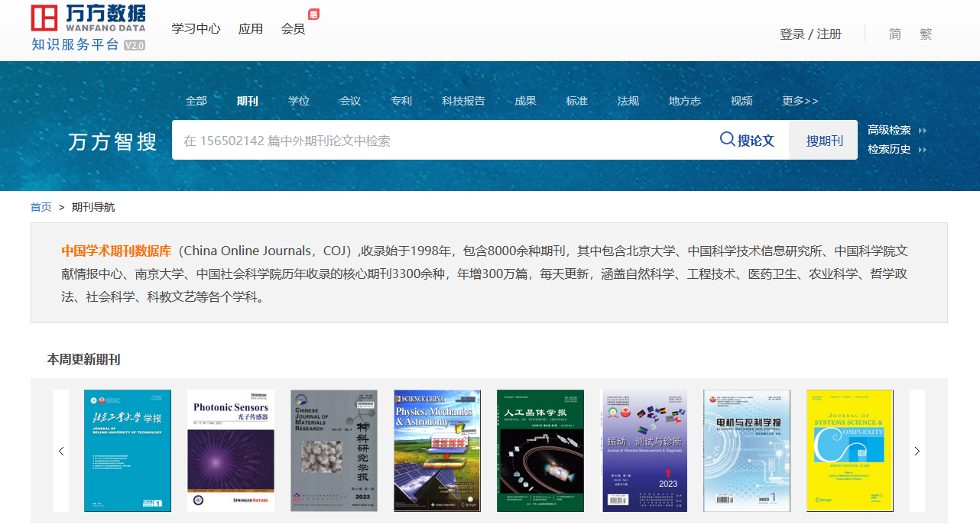This screenshot has height=531, width=980.
Task: Select the 会议 search tab
Action: pyautogui.click(x=350, y=101)
